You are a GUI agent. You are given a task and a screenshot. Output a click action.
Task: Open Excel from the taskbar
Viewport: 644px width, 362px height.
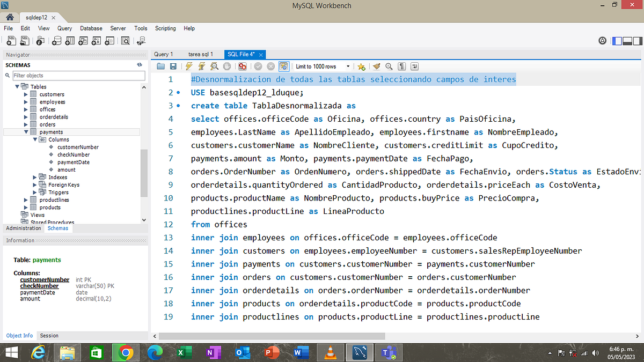(x=185, y=352)
